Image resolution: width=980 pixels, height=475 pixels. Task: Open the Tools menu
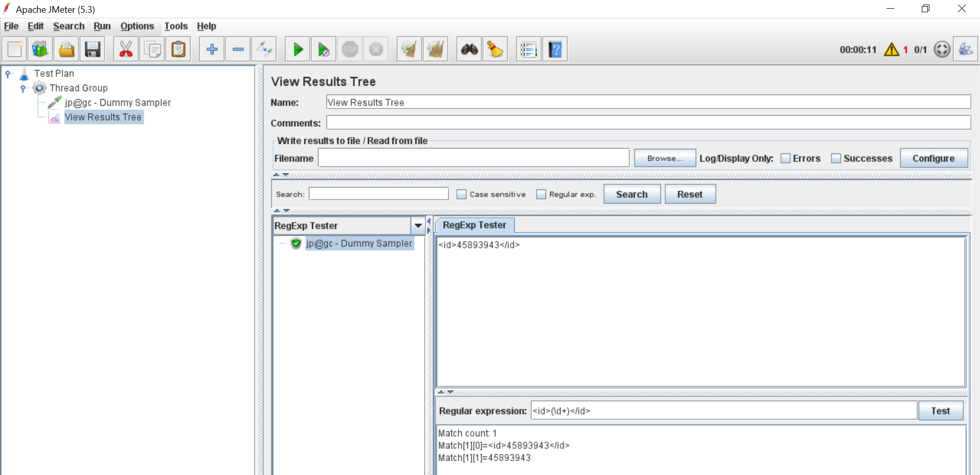tap(176, 26)
